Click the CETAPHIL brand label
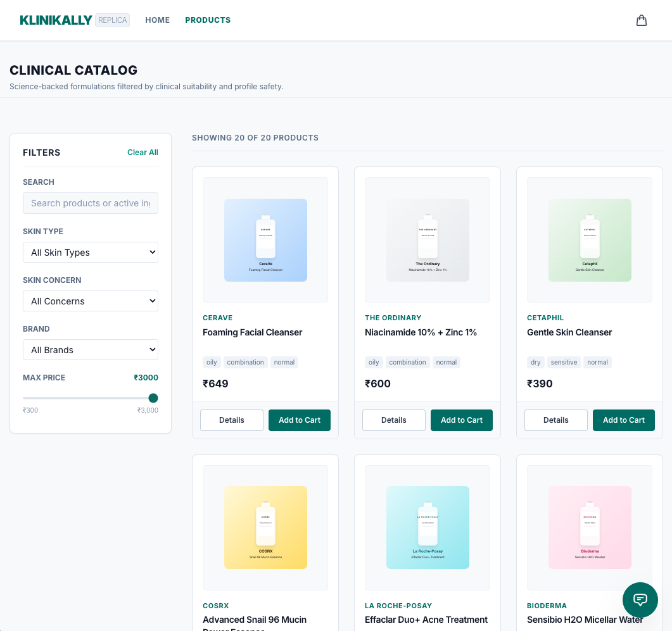 (x=545, y=318)
